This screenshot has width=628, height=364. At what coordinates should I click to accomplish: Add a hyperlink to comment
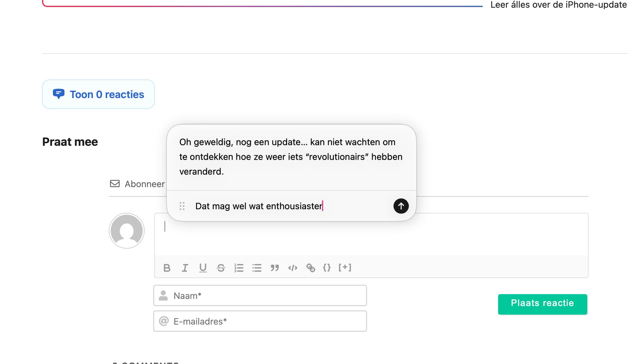tap(310, 268)
